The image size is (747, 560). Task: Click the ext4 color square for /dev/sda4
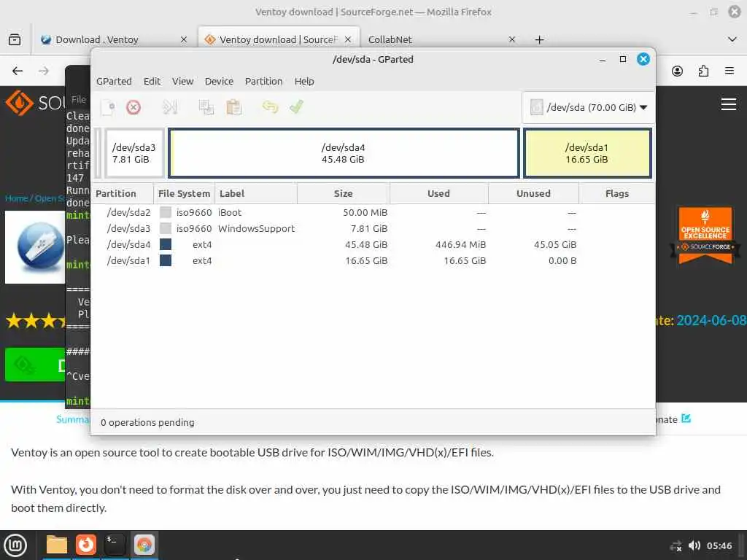tap(166, 245)
